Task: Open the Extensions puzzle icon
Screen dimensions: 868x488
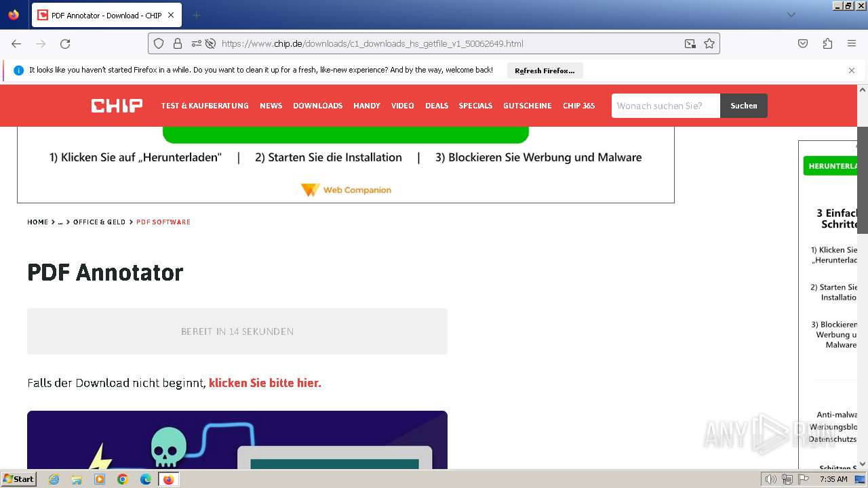Action: [827, 43]
